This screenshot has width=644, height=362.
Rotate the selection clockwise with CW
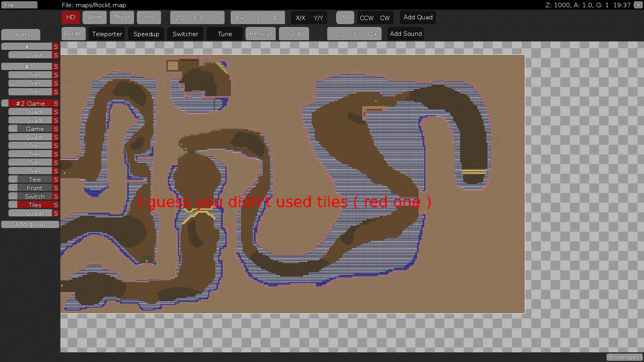[x=385, y=18]
